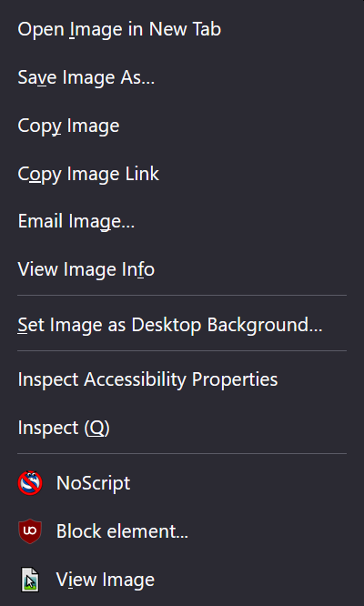The image size is (364, 606).
Task: Choose Block element… from uBlock Origin
Action: pos(182,531)
